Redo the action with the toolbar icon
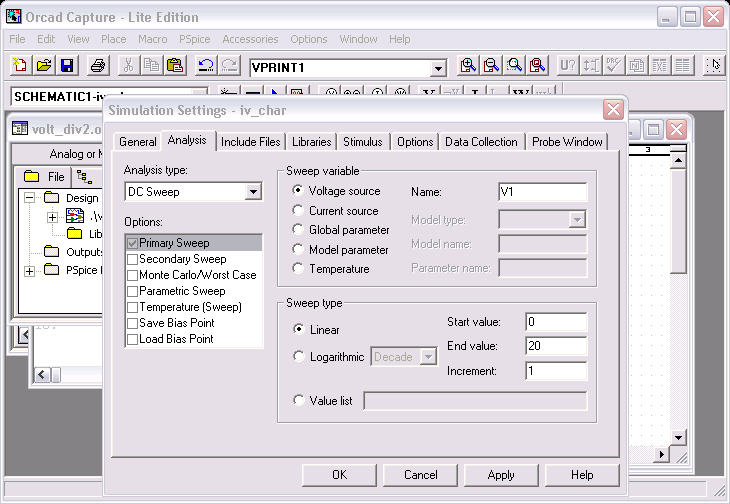This screenshot has width=730, height=504. click(x=229, y=66)
